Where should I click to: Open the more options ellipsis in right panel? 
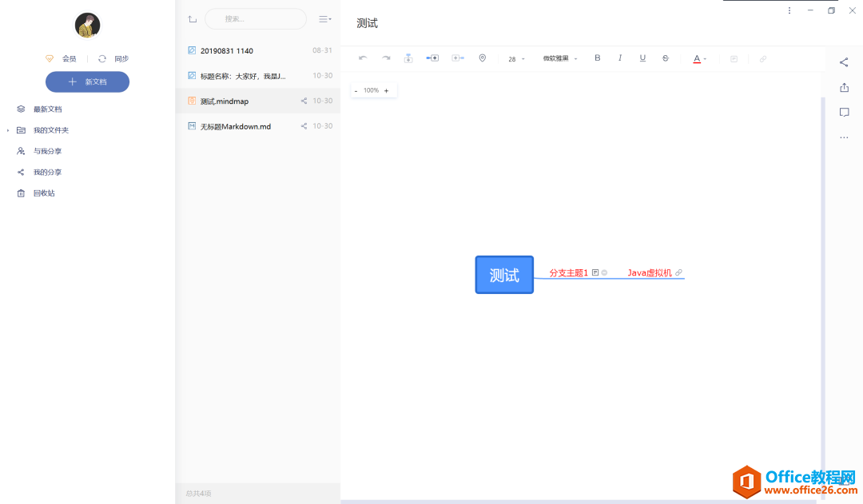click(x=845, y=137)
